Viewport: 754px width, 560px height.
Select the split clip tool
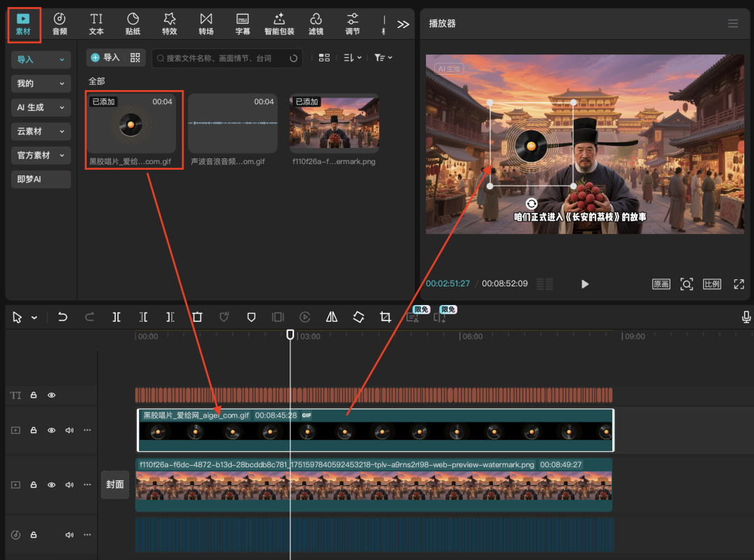[117, 317]
